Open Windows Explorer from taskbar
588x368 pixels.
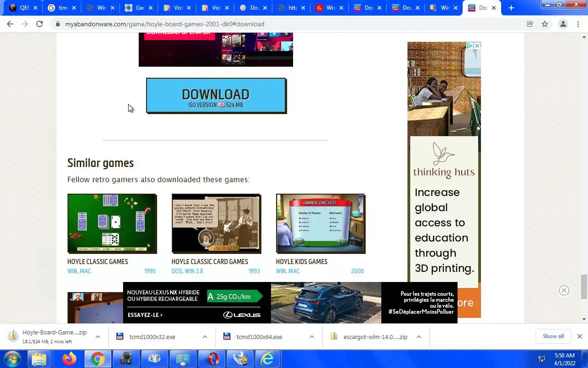40,359
